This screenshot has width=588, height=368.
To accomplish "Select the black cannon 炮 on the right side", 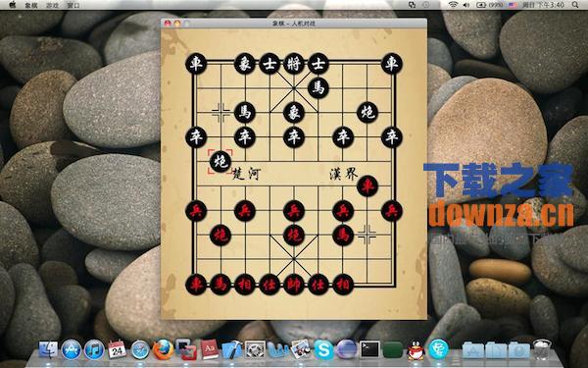I will coord(367,112).
